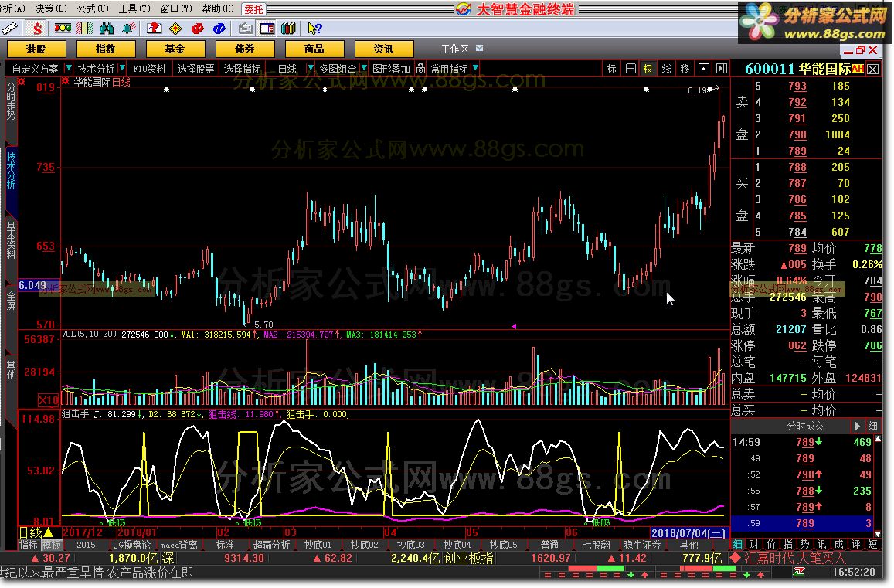Expand the 日线 period dropdown arrow
The image size is (894, 588).
tap(311, 69)
